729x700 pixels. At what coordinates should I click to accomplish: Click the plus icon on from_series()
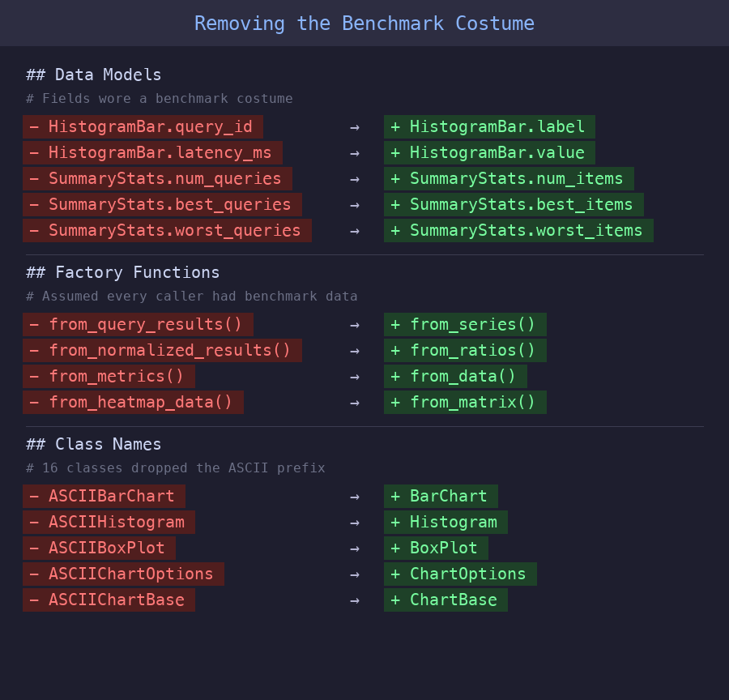tap(395, 324)
